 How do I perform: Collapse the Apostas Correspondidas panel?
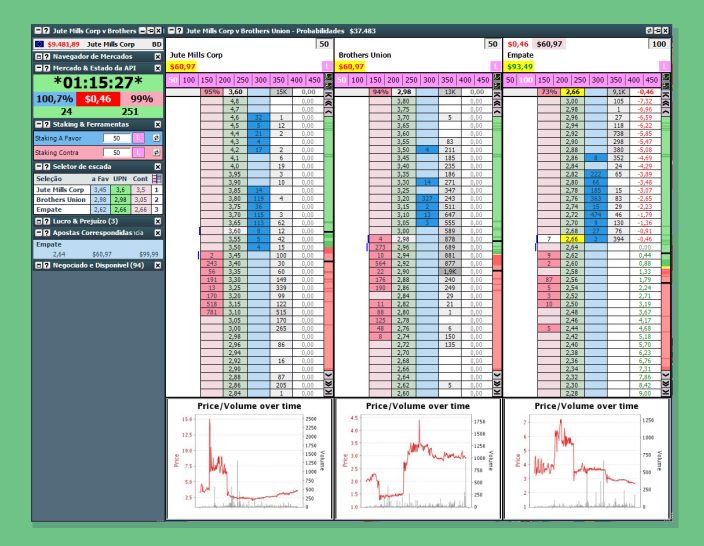point(39,233)
